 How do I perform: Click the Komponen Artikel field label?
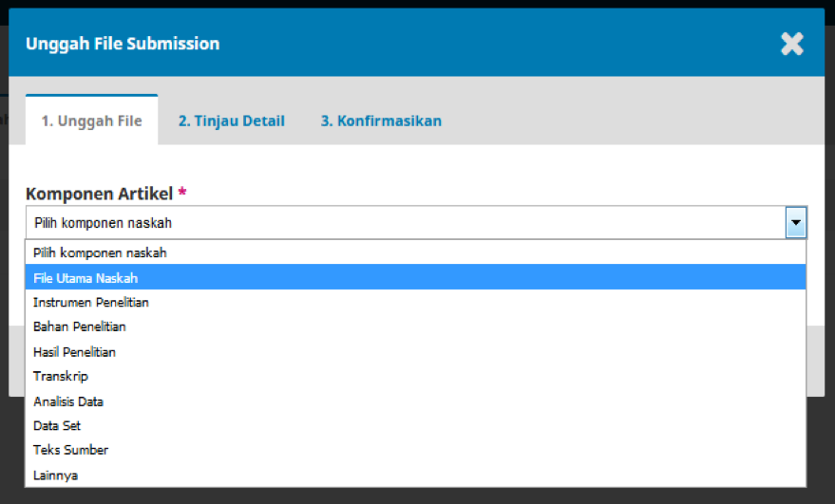point(100,194)
